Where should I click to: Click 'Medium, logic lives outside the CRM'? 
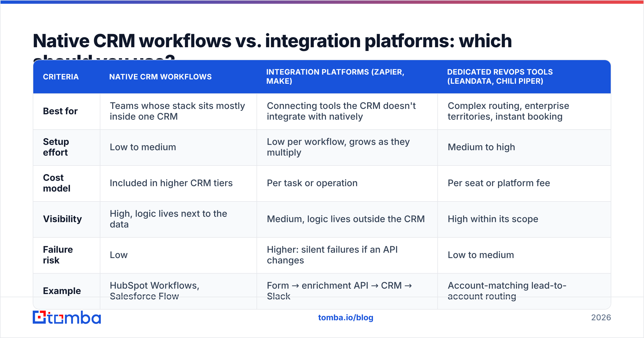pyautogui.click(x=346, y=219)
